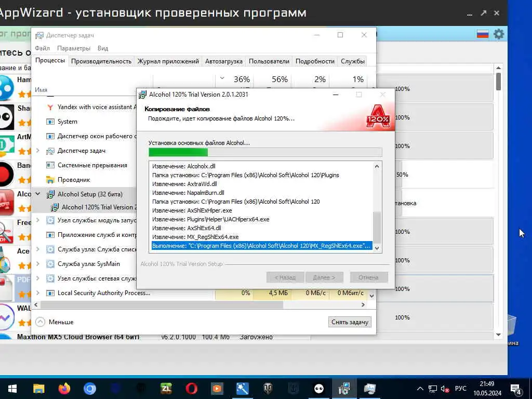Click the network tray icon
The width and height of the screenshot is (532, 399).
pos(433,389)
